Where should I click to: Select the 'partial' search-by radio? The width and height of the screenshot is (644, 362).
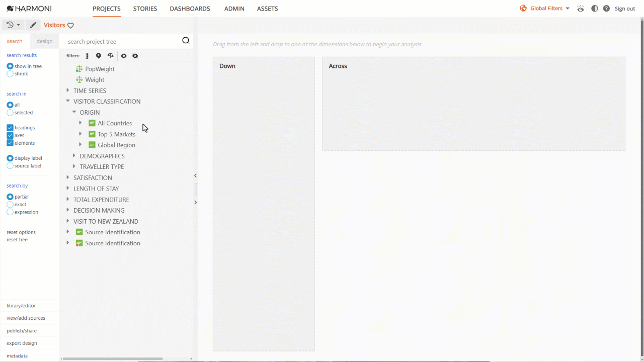(10, 197)
